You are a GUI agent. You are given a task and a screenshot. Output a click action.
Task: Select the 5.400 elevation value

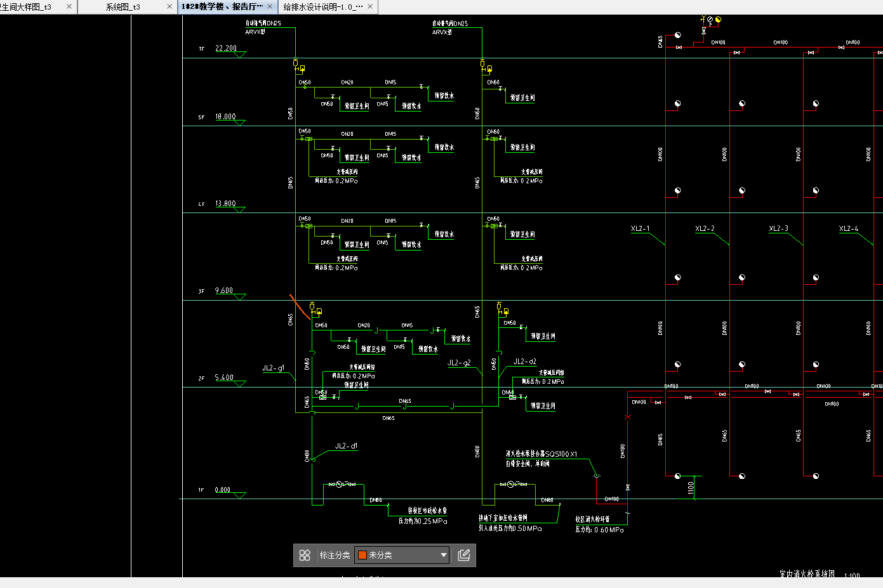pos(224,377)
